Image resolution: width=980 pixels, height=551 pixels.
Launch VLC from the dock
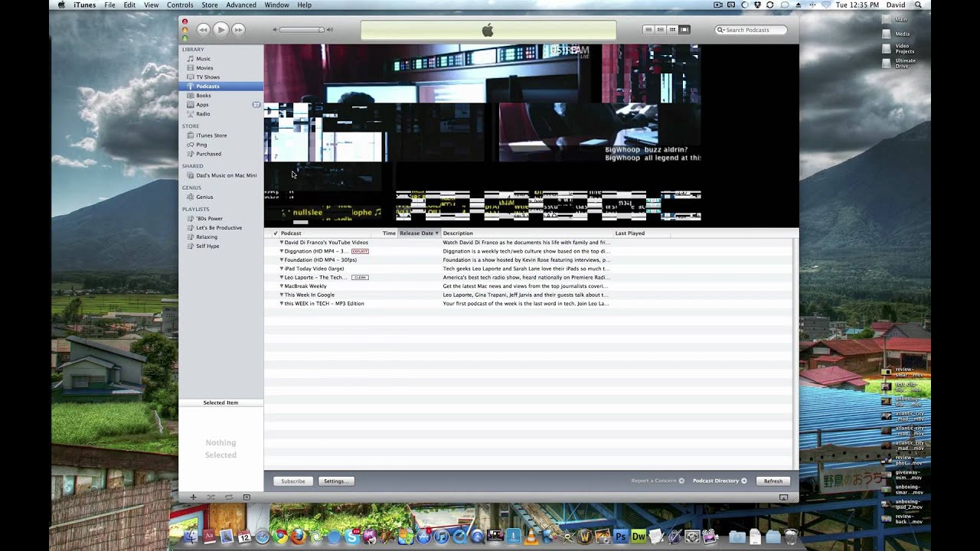531,537
